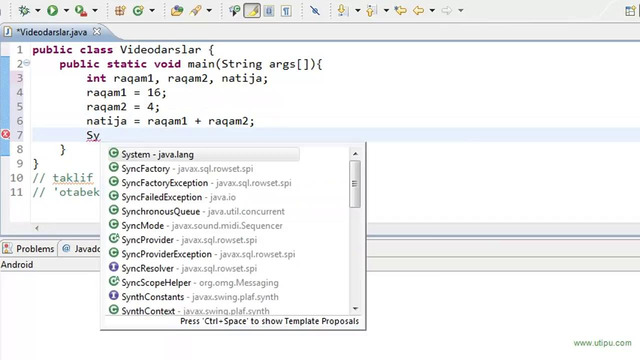Click purple interface icon beside SyncResolver
640x360 pixels.
pyautogui.click(x=114, y=267)
